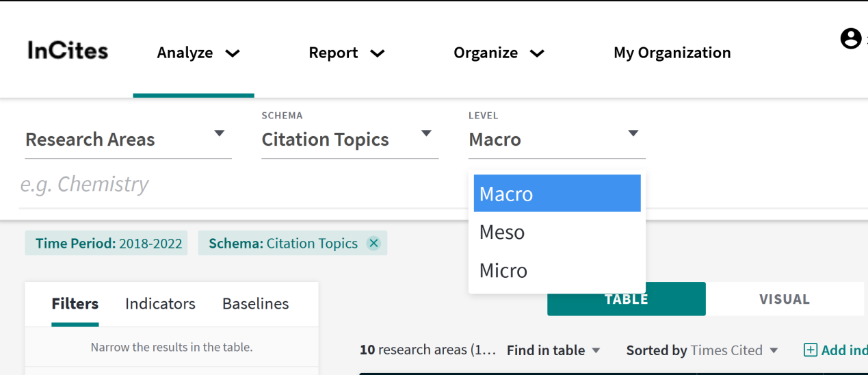The image size is (868, 375).
Task: Open the Sorted by Times Cited dropdown
Action: (702, 350)
